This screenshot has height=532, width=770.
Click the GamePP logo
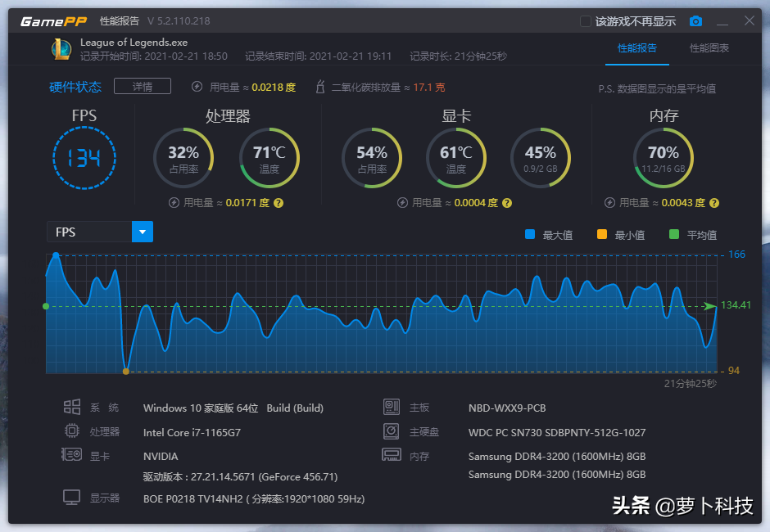[53, 21]
